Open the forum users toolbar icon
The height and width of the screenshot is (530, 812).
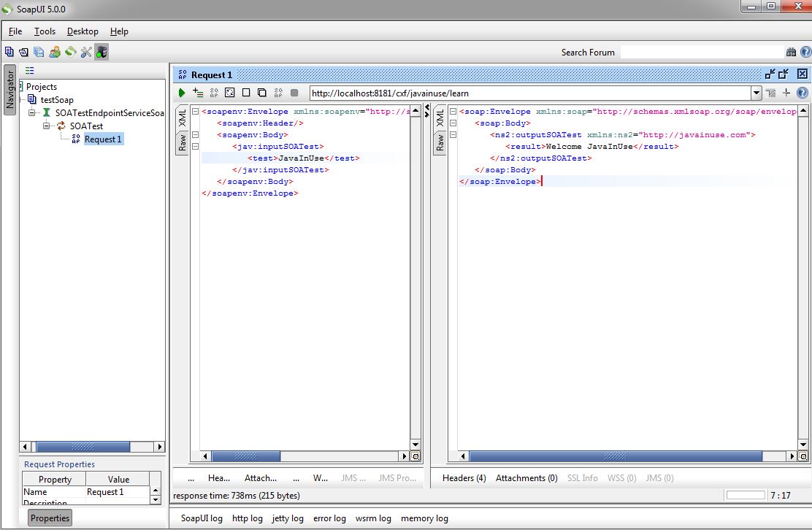pos(54,52)
